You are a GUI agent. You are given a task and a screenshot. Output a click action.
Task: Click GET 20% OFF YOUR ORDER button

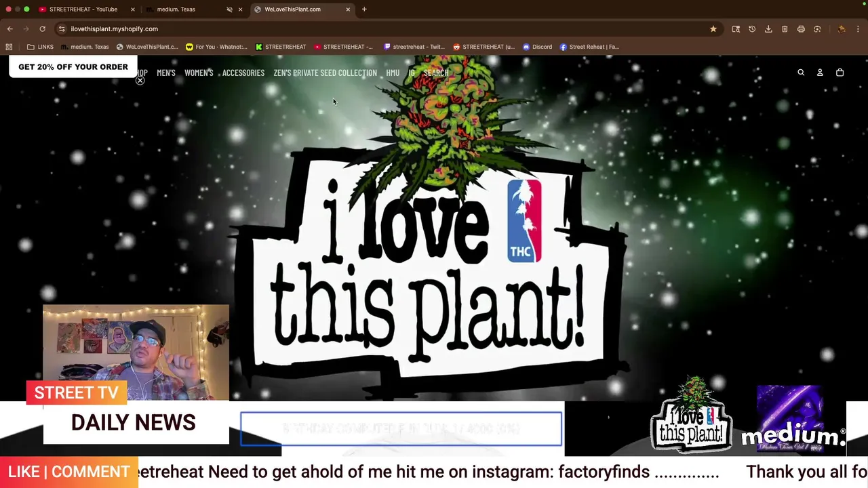click(x=73, y=66)
